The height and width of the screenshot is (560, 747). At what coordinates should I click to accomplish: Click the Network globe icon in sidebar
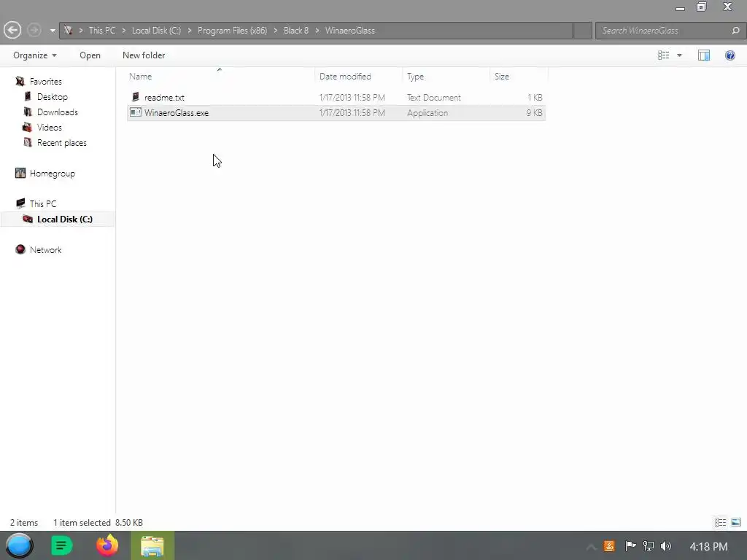20,249
